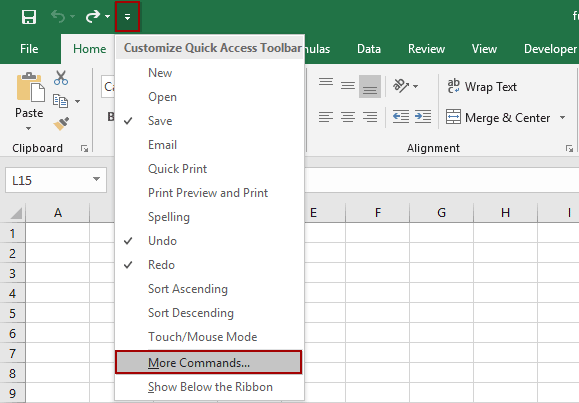
Task: Select the Format Painter brush icon
Action: click(61, 124)
